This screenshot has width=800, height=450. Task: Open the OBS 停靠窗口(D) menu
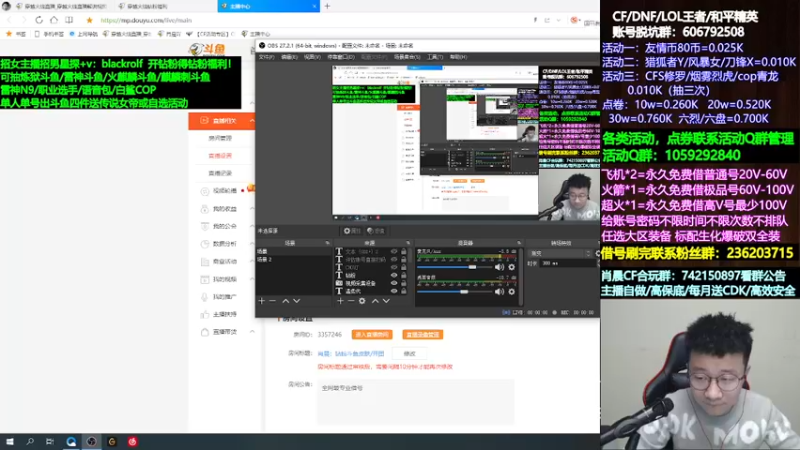(x=341, y=57)
